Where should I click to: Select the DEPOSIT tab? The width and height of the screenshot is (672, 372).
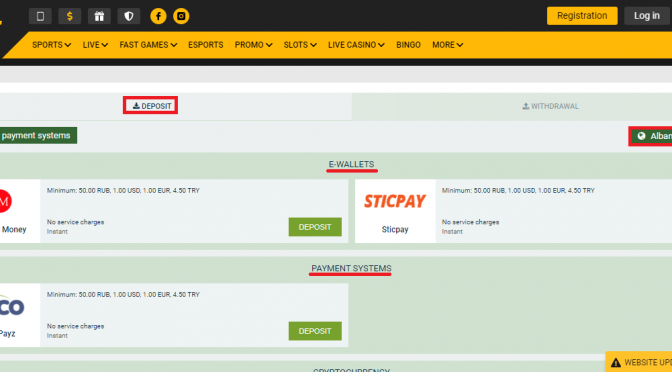(151, 106)
